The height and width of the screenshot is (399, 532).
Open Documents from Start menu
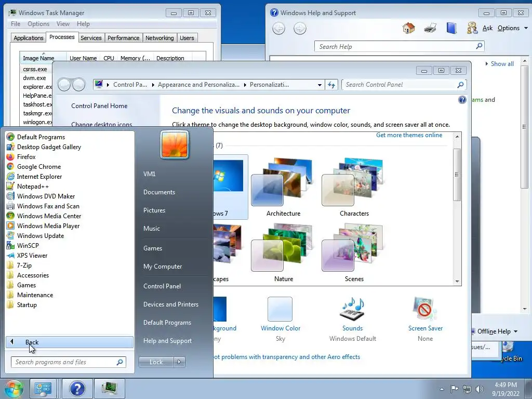click(x=159, y=192)
